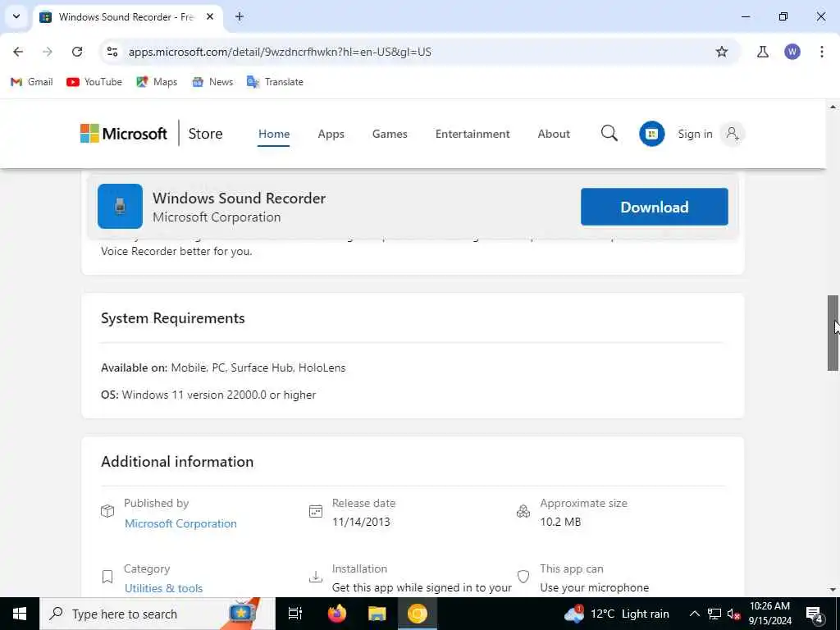
Task: Click the Download button
Action: 654,207
